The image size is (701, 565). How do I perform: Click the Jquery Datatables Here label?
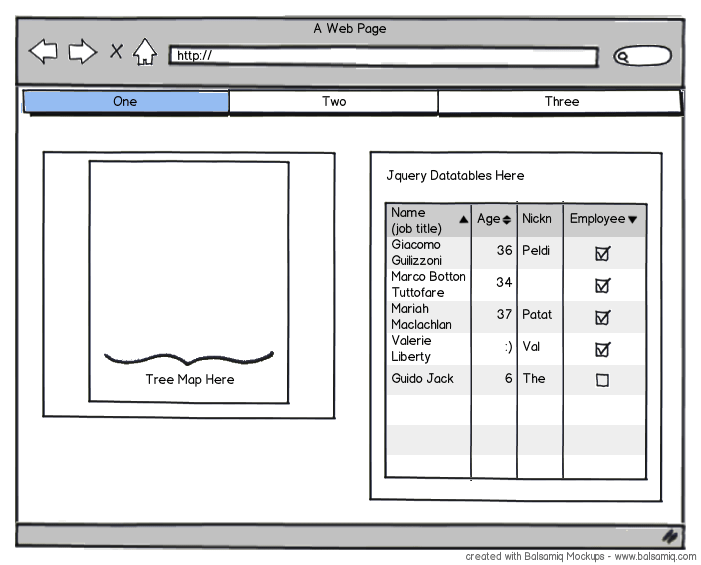[455, 176]
